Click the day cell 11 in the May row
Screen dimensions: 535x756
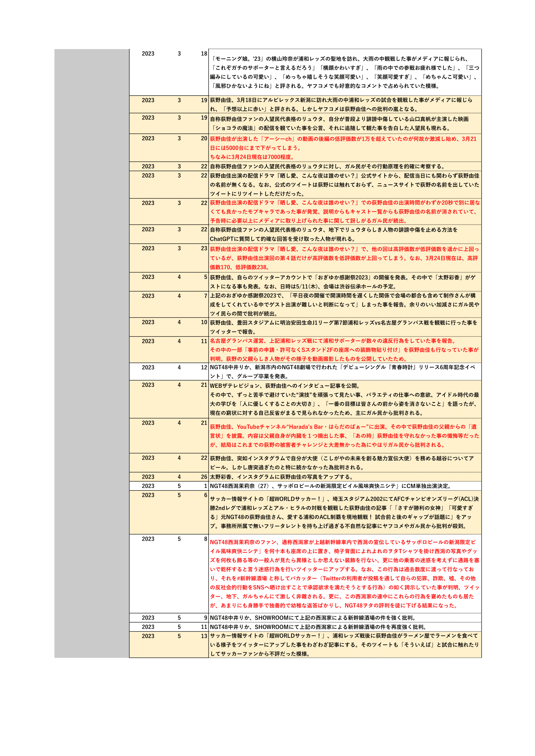[x=204, y=627]
